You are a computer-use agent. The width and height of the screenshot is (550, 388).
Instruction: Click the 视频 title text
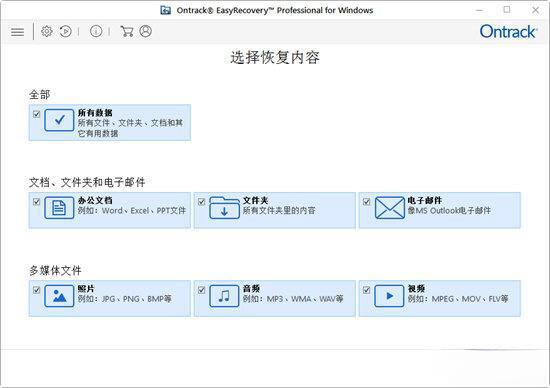point(416,289)
